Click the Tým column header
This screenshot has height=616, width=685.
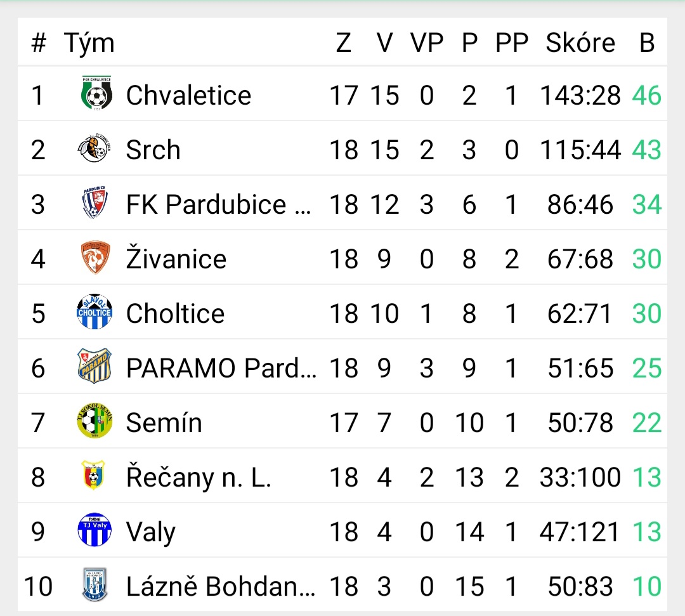(89, 44)
